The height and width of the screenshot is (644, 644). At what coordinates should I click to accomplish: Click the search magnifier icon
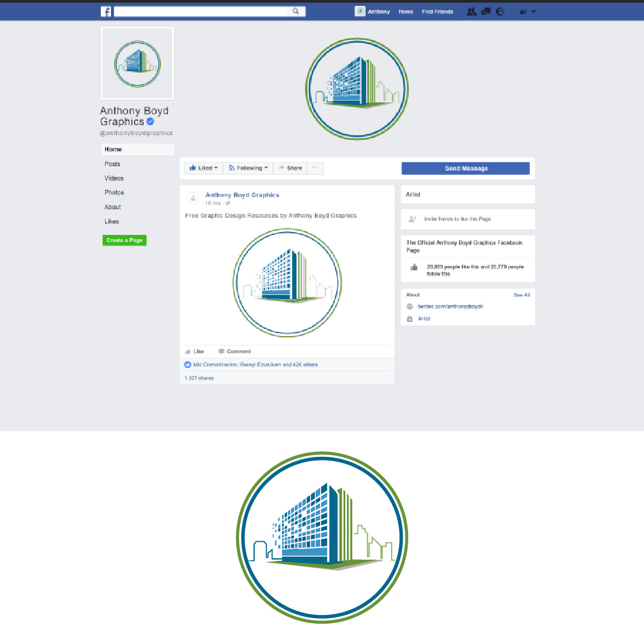tap(295, 11)
